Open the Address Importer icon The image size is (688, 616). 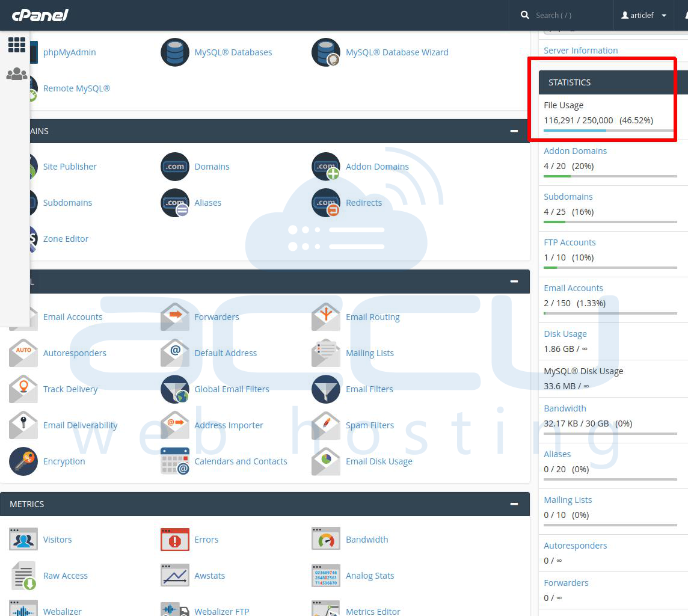pyautogui.click(x=174, y=425)
